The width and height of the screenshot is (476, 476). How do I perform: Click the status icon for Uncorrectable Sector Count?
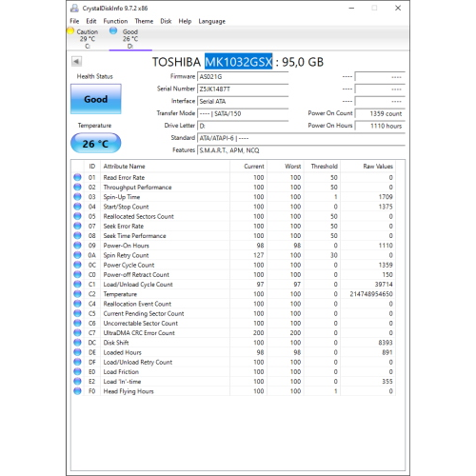(77, 323)
